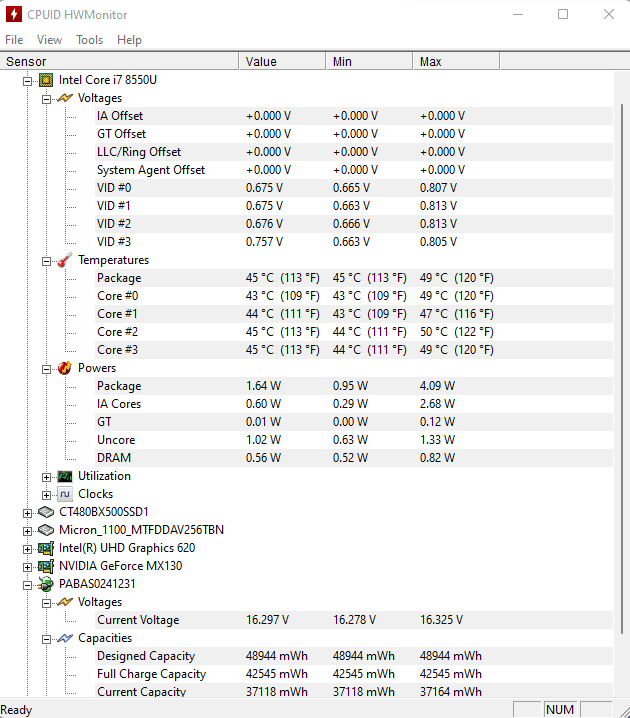630x718 pixels.
Task: Click the Max column header
Action: (456, 61)
